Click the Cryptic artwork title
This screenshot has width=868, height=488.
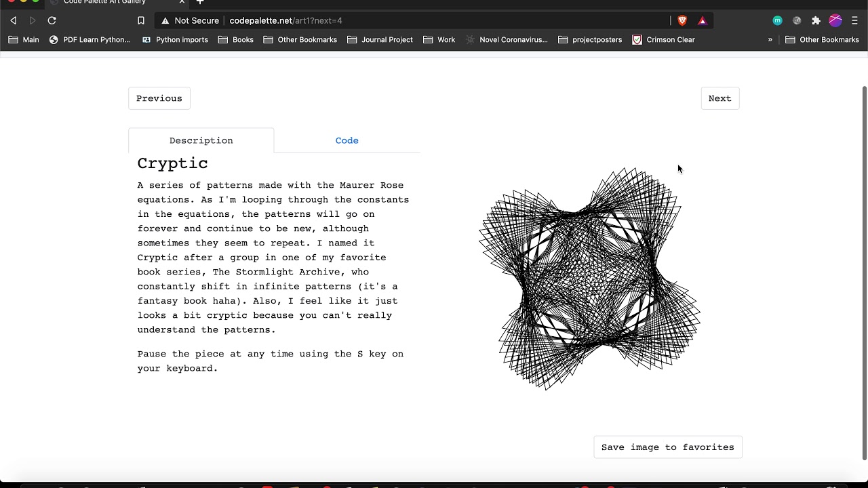(173, 163)
